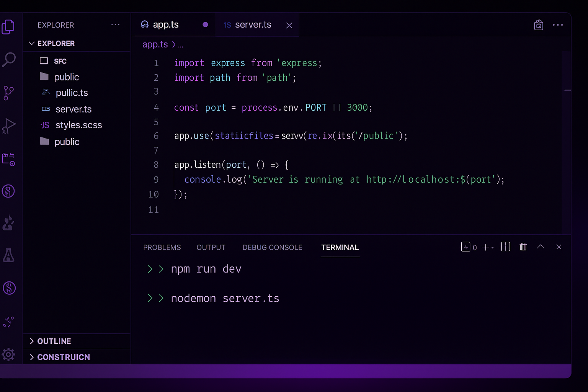The height and width of the screenshot is (392, 588).
Task: Click line number 9 in gutter
Action: pyautogui.click(x=156, y=180)
